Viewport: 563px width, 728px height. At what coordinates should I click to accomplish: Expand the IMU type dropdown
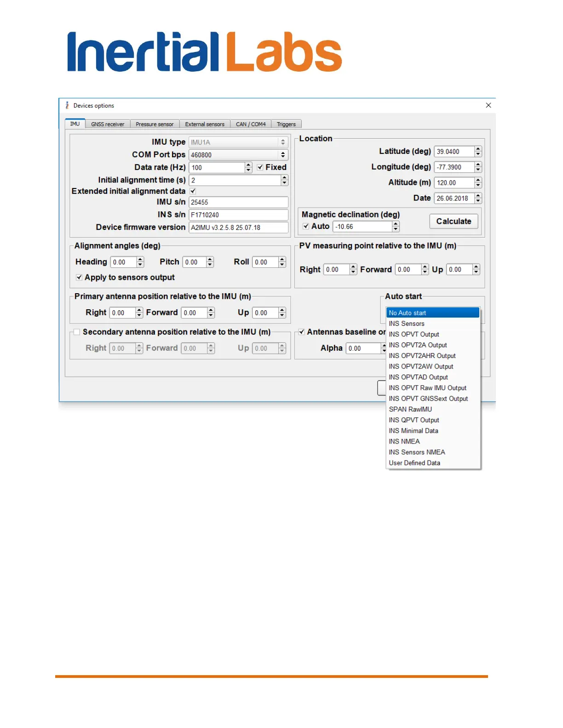tap(238, 142)
